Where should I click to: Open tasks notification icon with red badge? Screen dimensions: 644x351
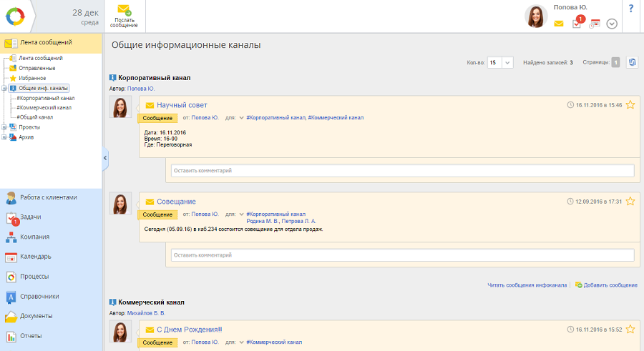tap(577, 23)
